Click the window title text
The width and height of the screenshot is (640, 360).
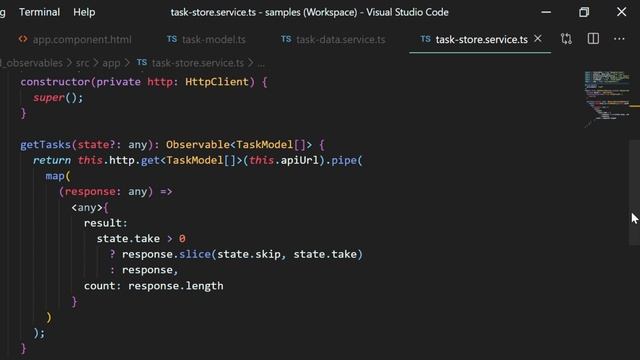pyautogui.click(x=309, y=12)
